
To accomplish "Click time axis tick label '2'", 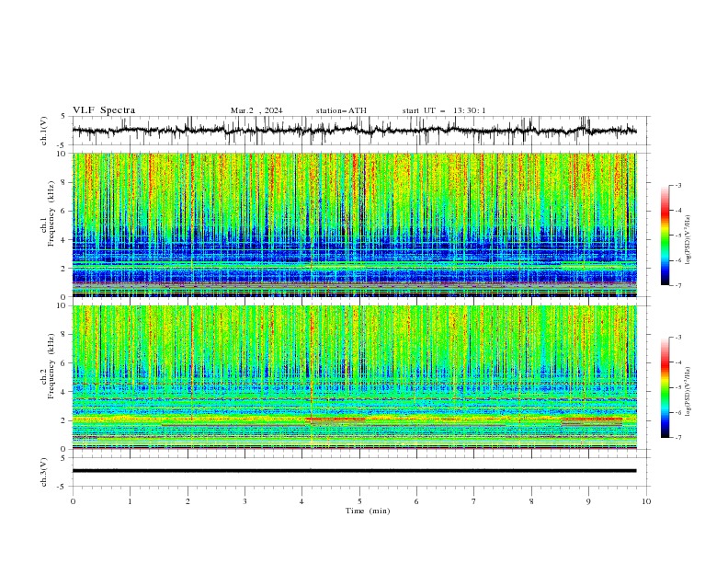I will tap(188, 501).
